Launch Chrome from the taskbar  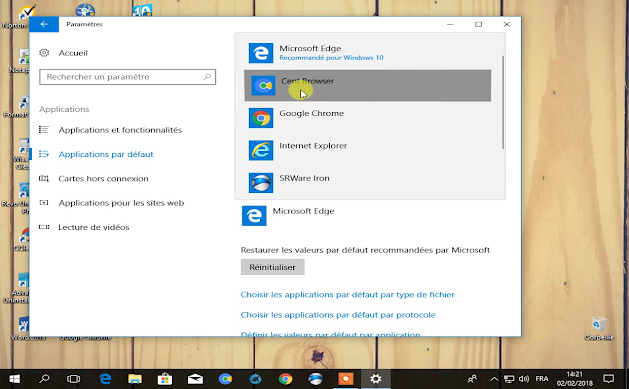(x=286, y=379)
